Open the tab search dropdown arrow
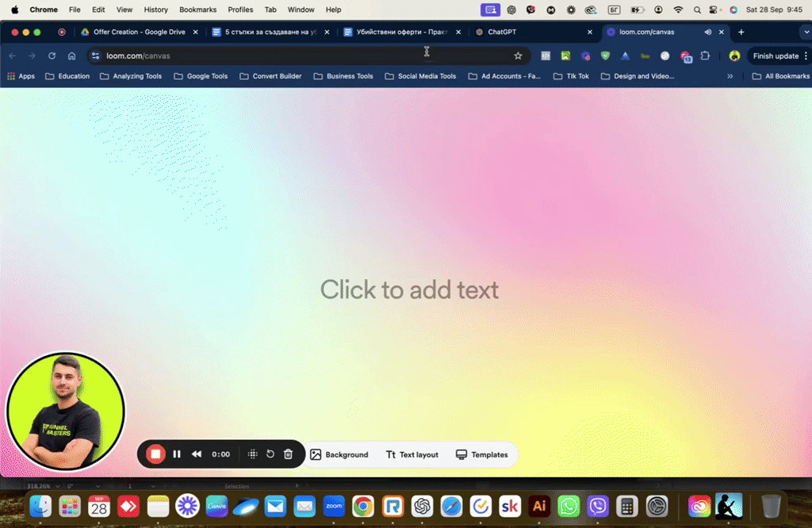Screen dimensions: 812x528 (806, 32)
